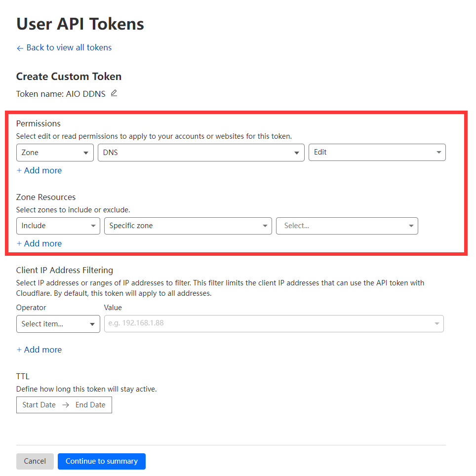
Task: Expand the Specific zone dropdown
Action: point(188,226)
